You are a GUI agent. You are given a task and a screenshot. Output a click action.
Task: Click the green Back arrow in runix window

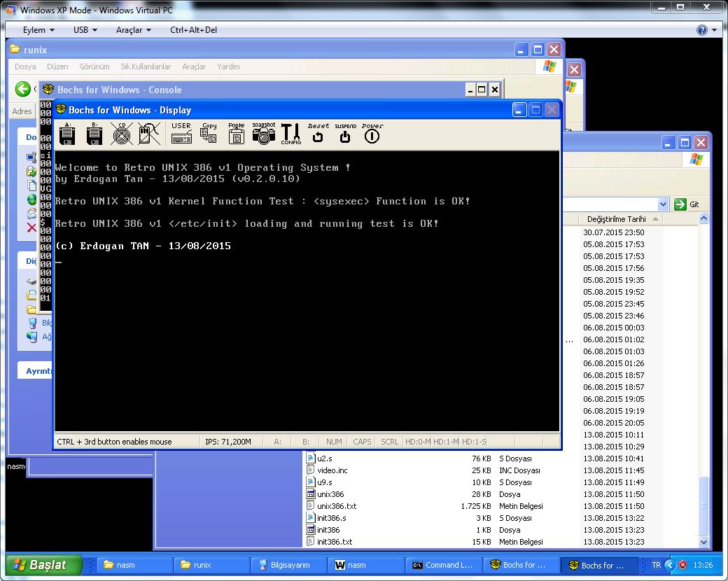[x=22, y=89]
